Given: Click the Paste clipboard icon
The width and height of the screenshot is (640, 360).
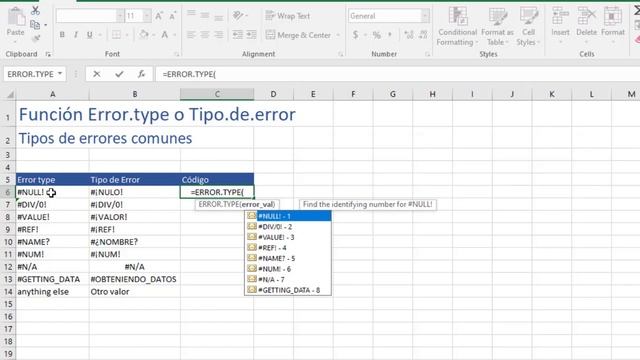Looking at the screenshot, I should coord(16,18).
